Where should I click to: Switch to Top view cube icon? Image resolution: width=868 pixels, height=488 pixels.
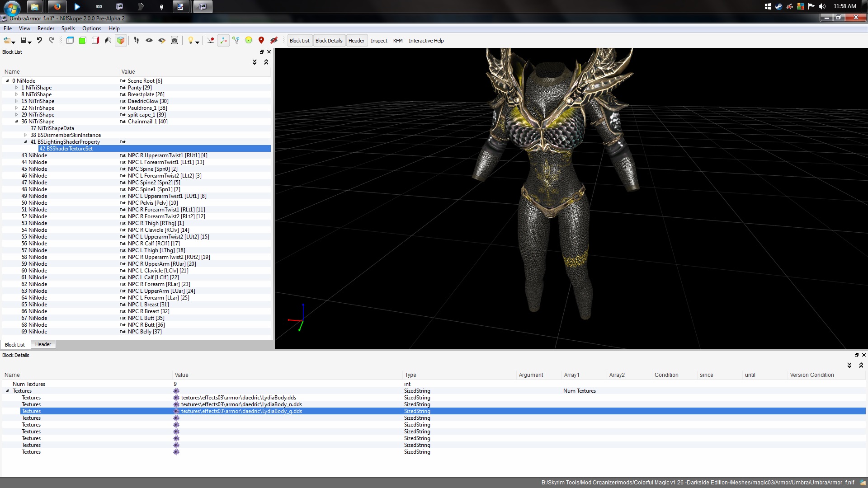pyautogui.click(x=70, y=41)
